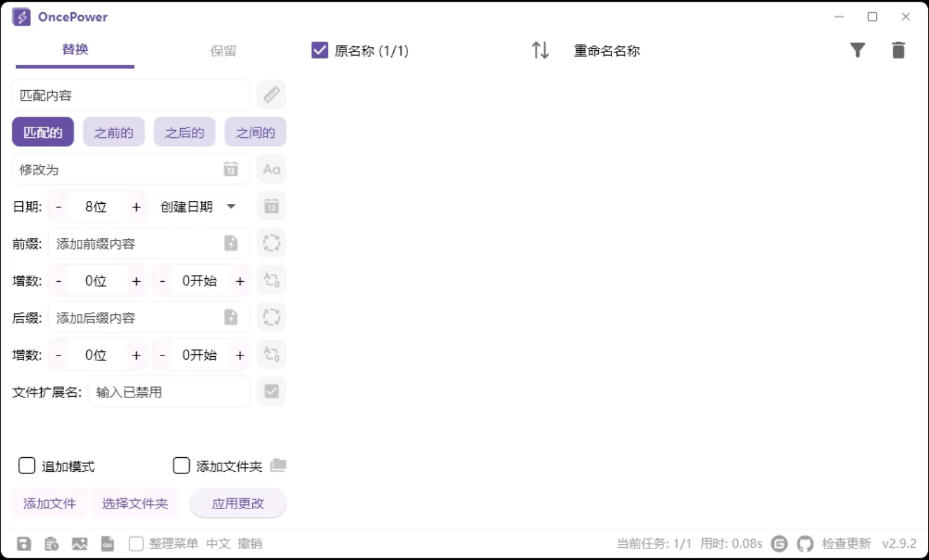Open the ruler pattern tool beside 匹配内容
Screen dimensions: 929x560
click(x=271, y=94)
